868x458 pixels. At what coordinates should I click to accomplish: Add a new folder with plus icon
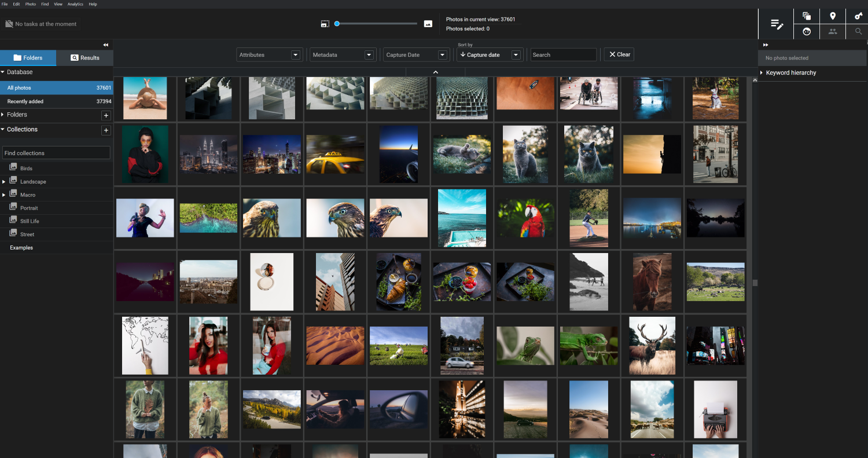106,115
